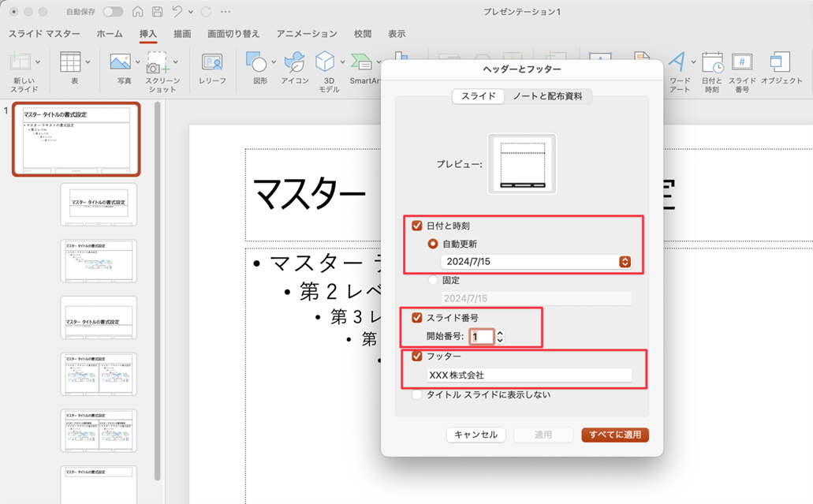Click the Undo arrow icon
Viewport: 813px width, 504px height.
coord(177,11)
